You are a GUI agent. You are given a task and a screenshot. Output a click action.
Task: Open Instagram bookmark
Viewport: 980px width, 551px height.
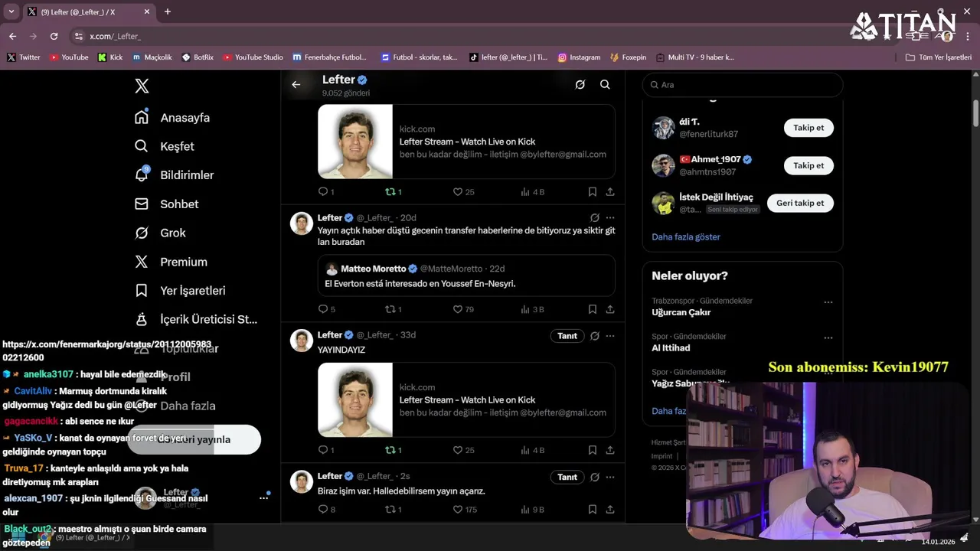(x=579, y=57)
